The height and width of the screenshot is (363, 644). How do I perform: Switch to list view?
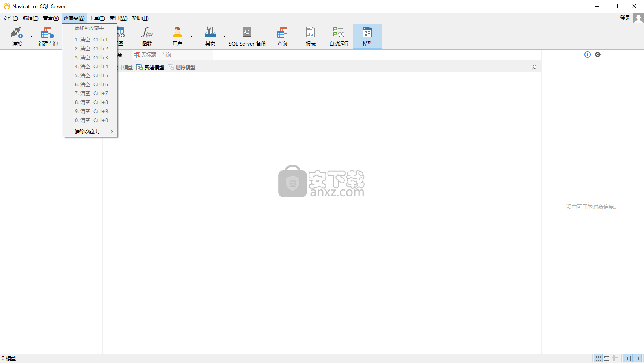(607, 359)
